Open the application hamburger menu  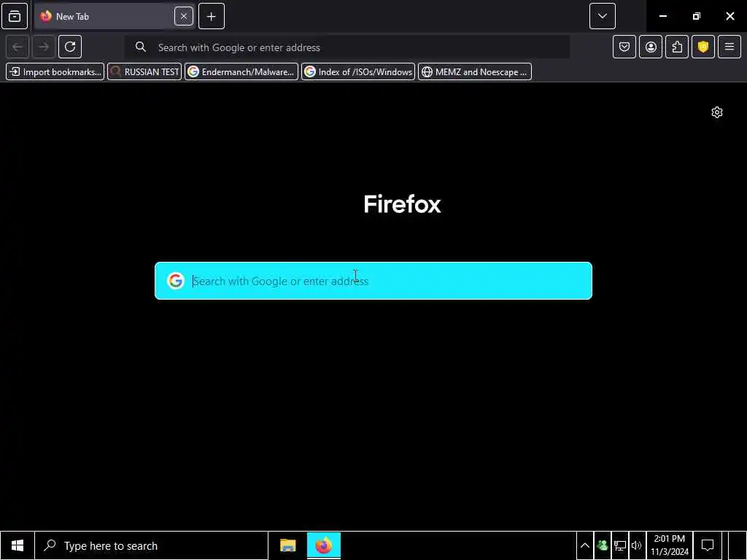coord(729,47)
